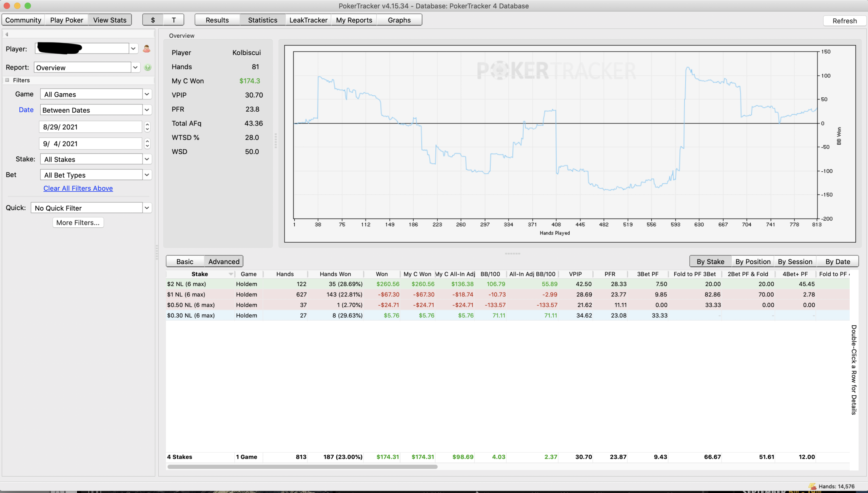Select the Basic stats view

[185, 262]
